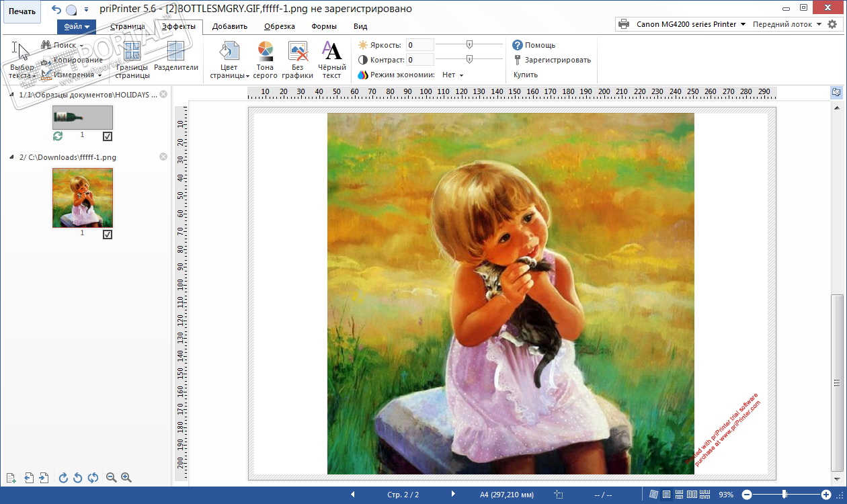Adjust the Яркость brightness slider

(x=469, y=44)
